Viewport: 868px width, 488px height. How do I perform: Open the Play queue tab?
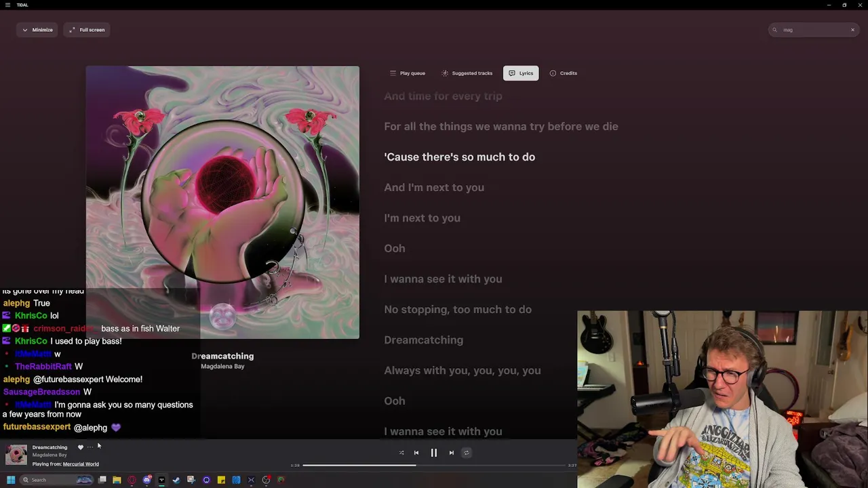click(x=408, y=73)
